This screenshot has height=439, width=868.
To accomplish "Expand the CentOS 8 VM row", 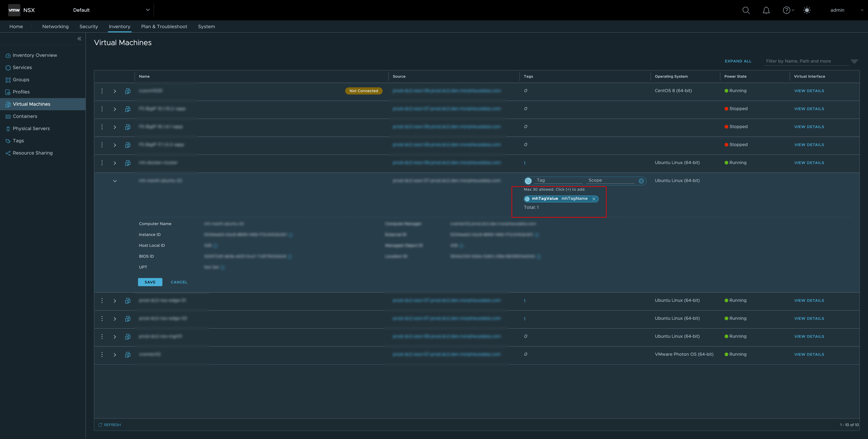I will [115, 91].
